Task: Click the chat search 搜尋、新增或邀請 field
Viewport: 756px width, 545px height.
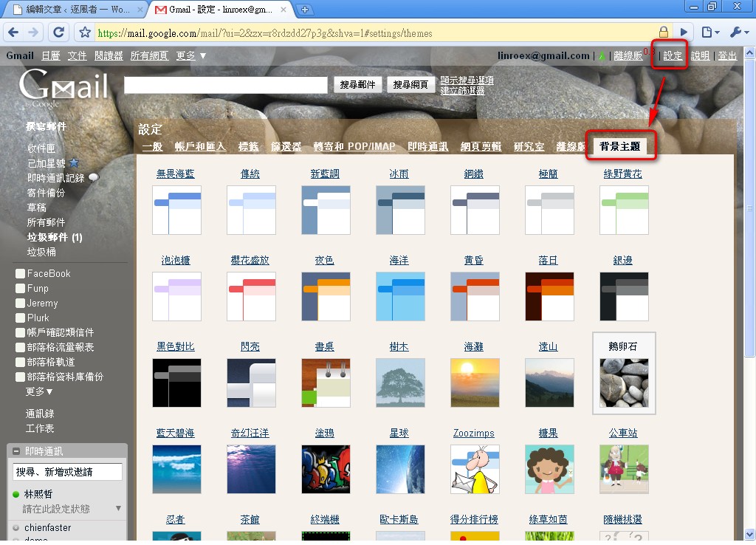Action: coord(67,472)
